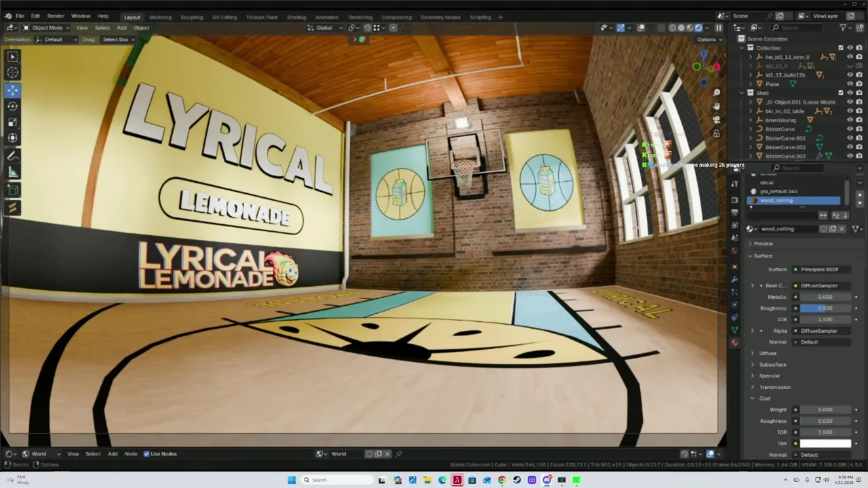The width and height of the screenshot is (868, 488).
Task: Open the Drag Select Box dropdown
Action: coord(118,39)
